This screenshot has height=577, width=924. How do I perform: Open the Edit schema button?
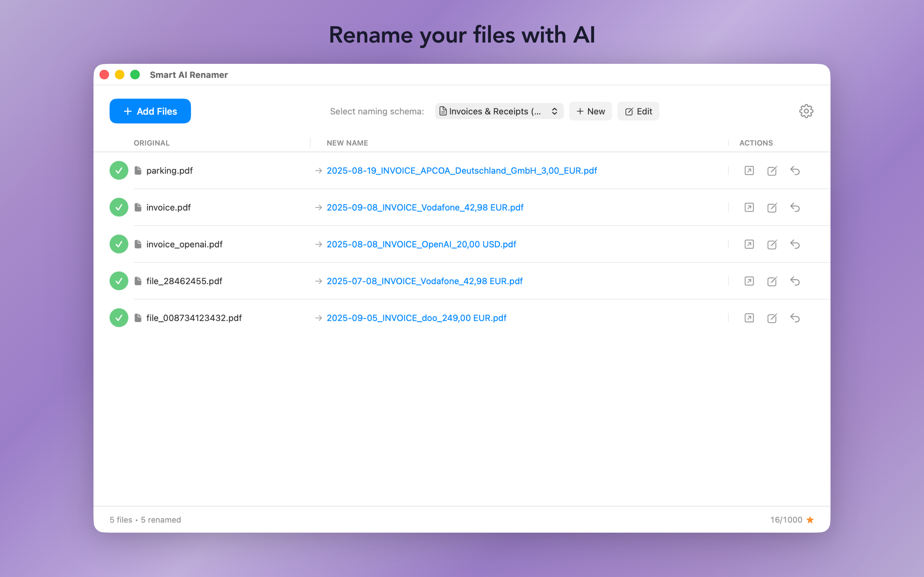638,111
